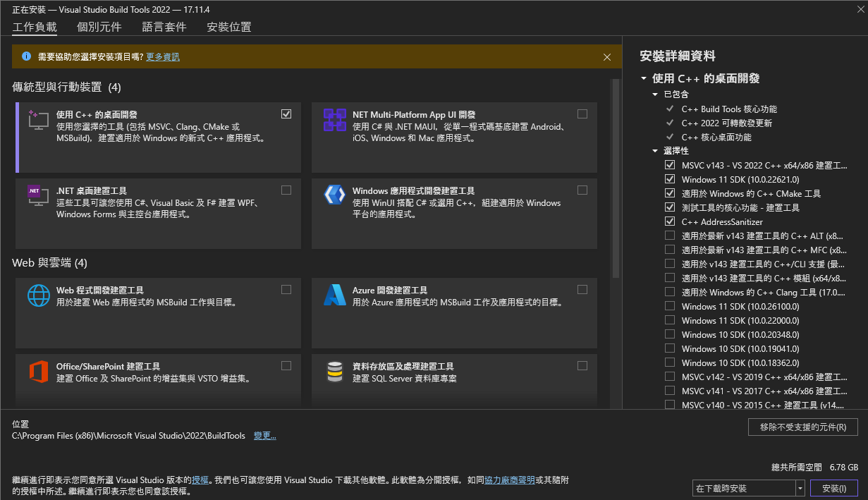The width and height of the screenshot is (868, 500).
Task: Click the Office/SharePoint 建置工具 icon
Action: tap(38, 371)
